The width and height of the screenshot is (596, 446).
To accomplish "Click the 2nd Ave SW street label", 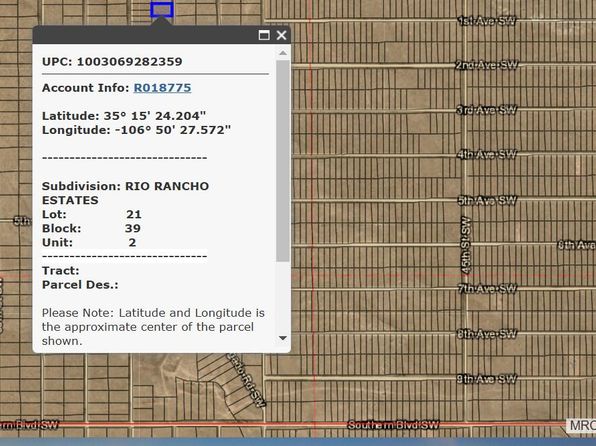I will click(487, 65).
